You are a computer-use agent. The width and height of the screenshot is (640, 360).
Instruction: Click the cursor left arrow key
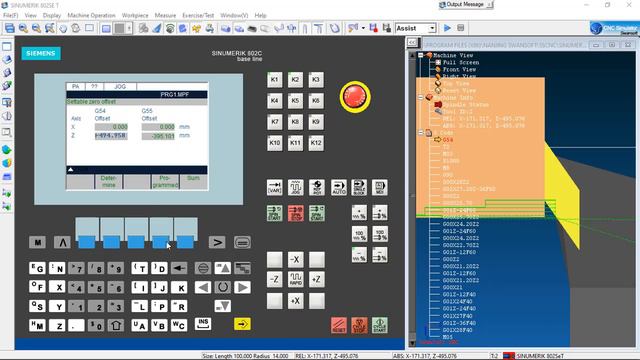[203, 287]
